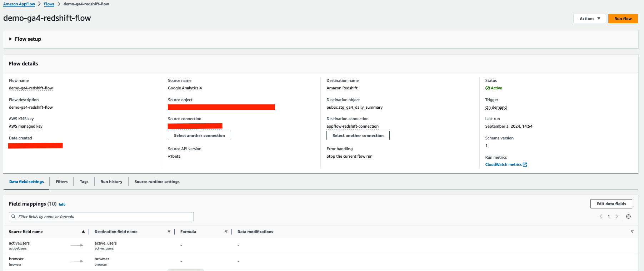Image resolution: width=644 pixels, height=271 pixels.
Task: Go to previous page of field mappings
Action: click(601, 216)
